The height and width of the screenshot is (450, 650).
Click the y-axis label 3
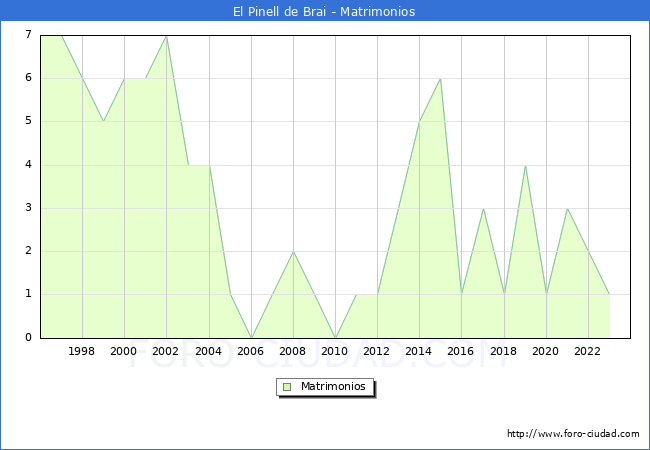[x=29, y=208]
